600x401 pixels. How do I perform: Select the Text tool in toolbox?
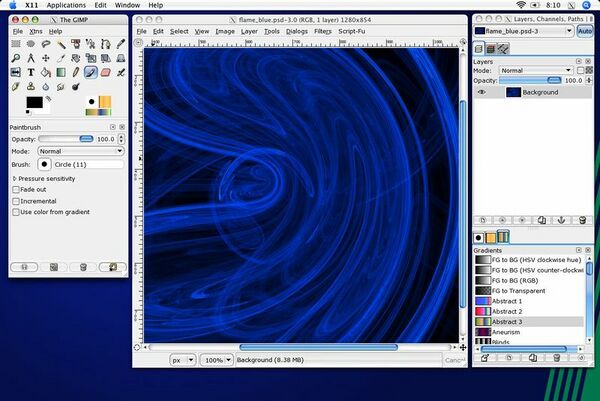[31, 72]
